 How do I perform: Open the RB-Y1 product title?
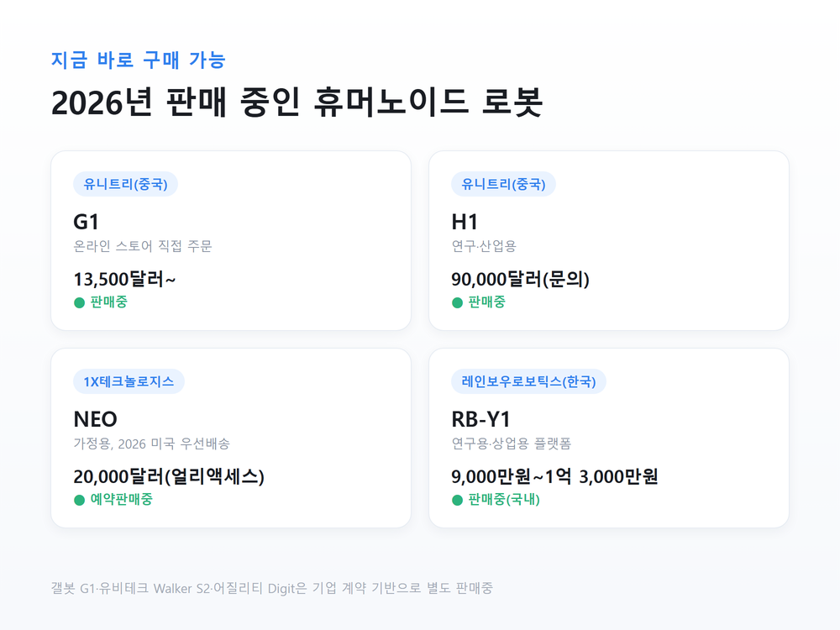coord(481,419)
